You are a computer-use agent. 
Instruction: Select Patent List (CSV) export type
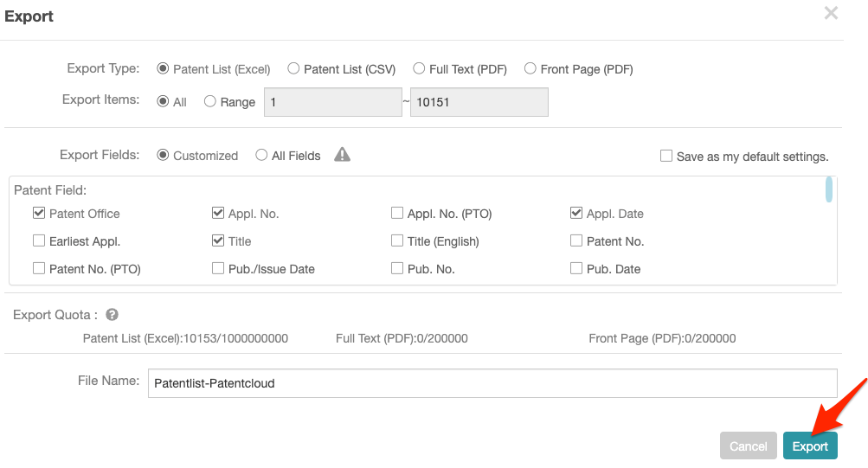tap(293, 68)
